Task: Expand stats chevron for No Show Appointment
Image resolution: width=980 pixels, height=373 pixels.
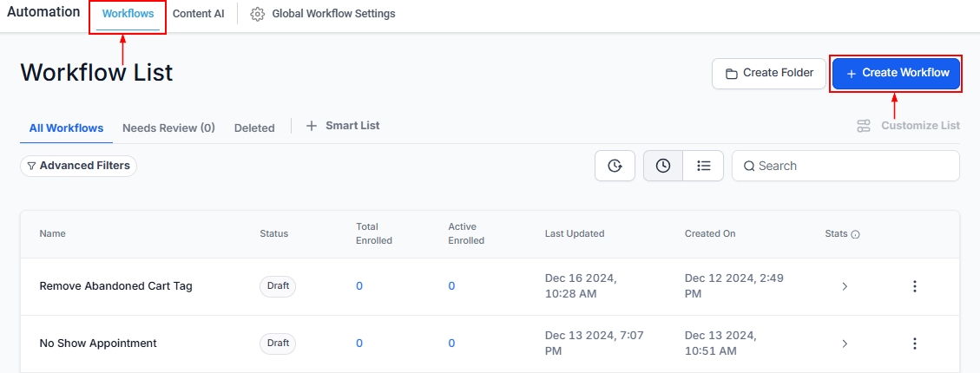Action: (845, 344)
